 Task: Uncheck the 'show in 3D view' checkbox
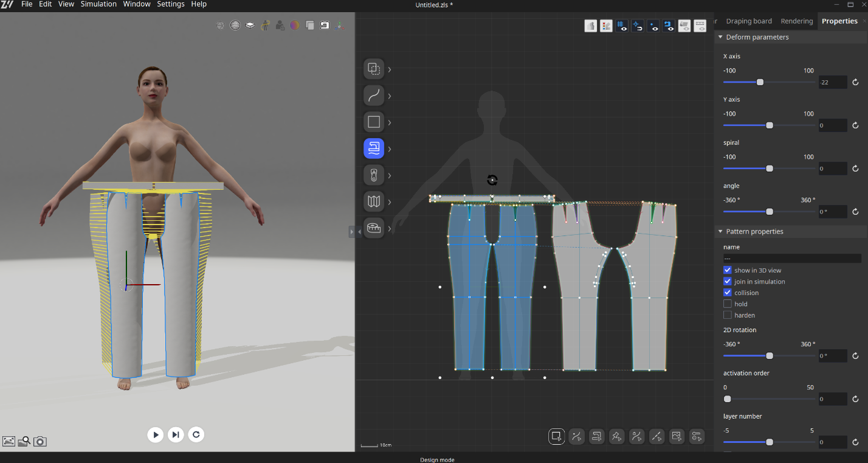click(727, 270)
